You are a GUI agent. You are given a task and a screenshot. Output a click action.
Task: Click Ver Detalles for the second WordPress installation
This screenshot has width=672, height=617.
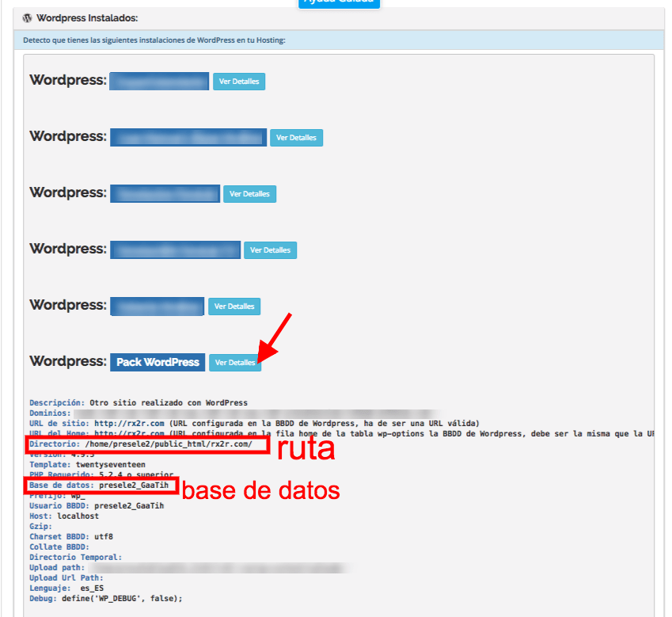(296, 137)
